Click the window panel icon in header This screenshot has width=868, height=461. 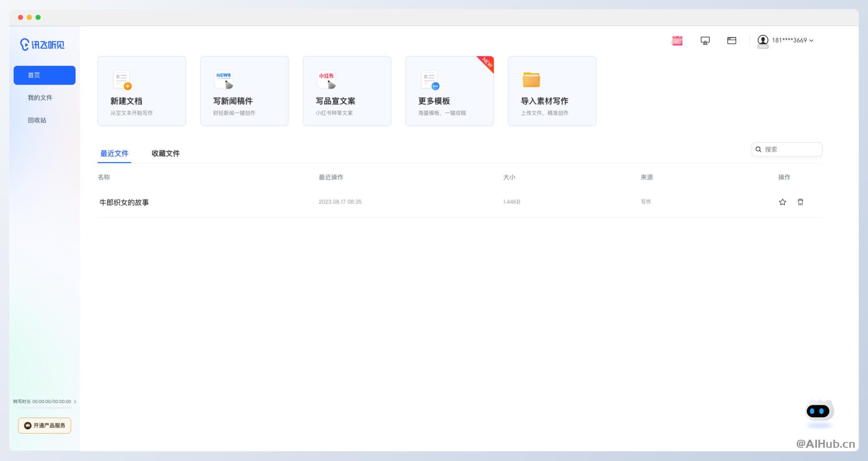point(731,41)
